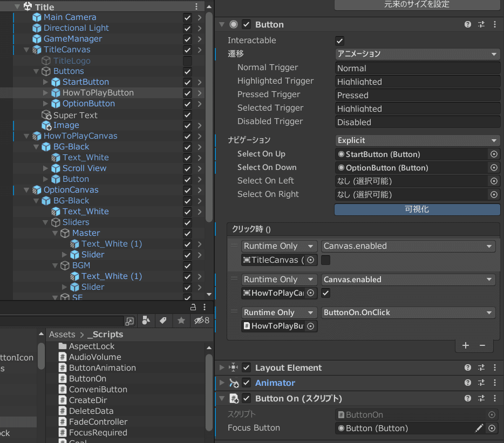Remove selected On Click event with minus icon
This screenshot has height=443, width=504.
coord(482,345)
